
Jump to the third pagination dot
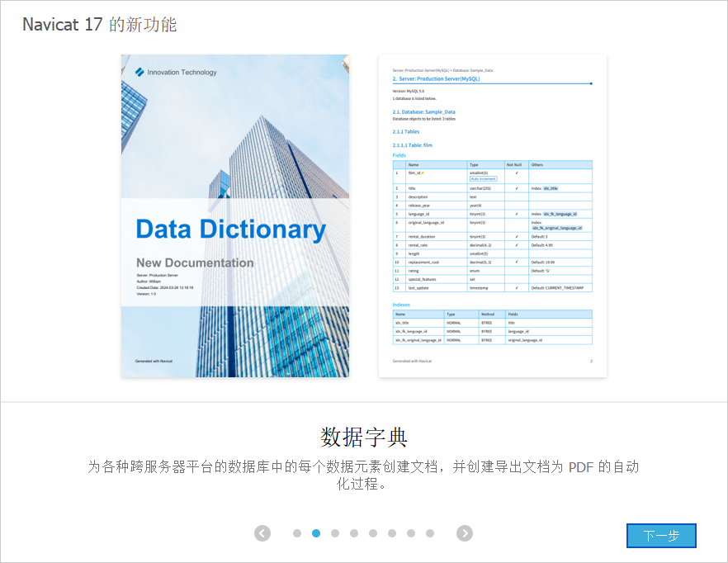(335, 533)
